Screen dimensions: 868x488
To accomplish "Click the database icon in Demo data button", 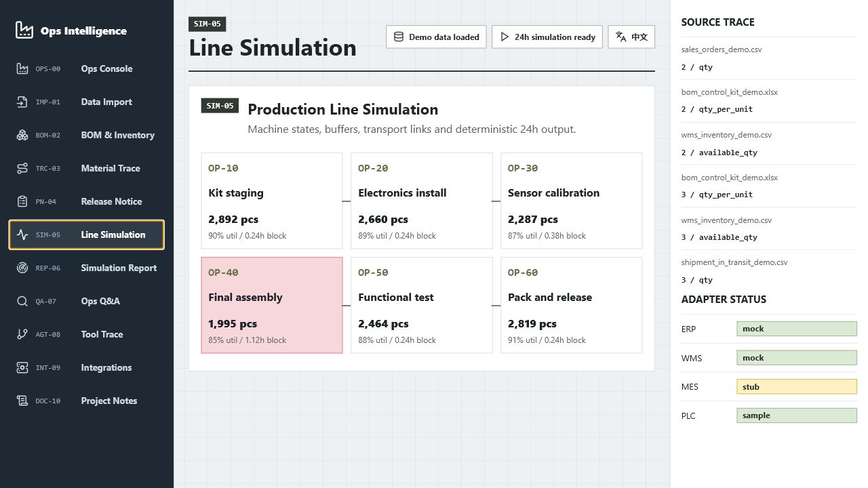I will [399, 37].
